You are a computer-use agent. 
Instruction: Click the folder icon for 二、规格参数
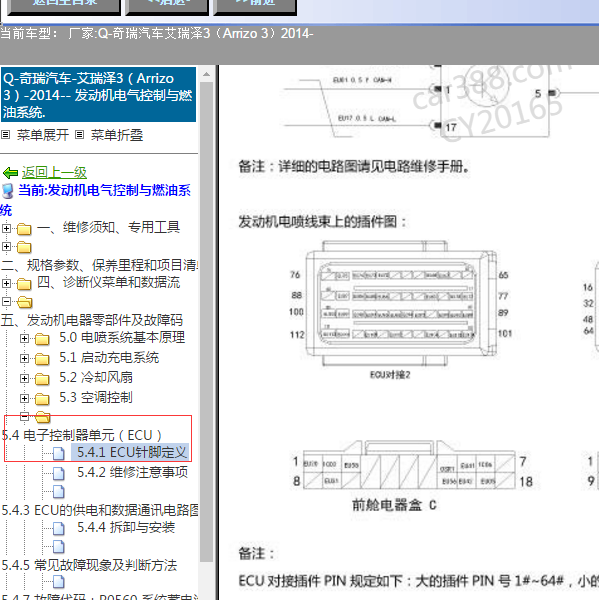pos(24,247)
